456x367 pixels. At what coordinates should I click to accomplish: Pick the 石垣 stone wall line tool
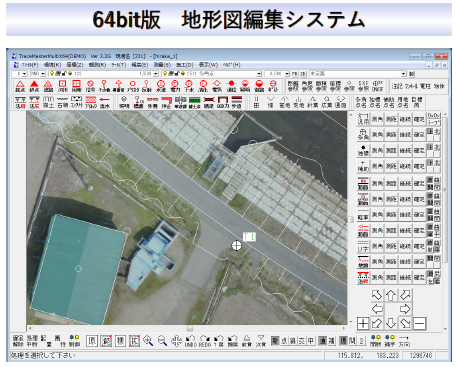(62, 102)
